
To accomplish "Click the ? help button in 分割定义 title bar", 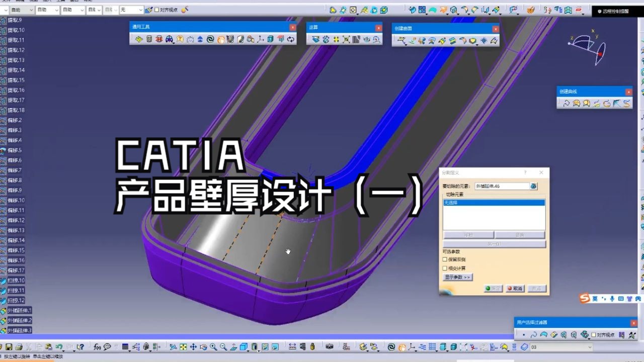I will coord(526,172).
